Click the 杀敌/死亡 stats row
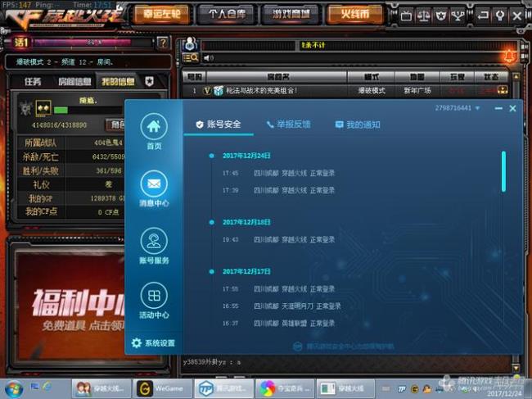Image resolution: width=532 pixels, height=399 pixels. click(71, 156)
